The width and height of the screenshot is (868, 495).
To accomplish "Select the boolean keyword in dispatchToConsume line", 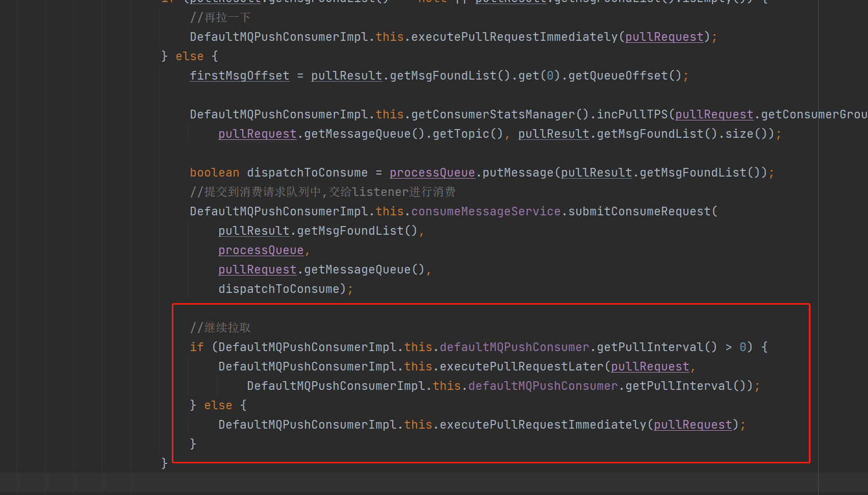I will tap(214, 172).
